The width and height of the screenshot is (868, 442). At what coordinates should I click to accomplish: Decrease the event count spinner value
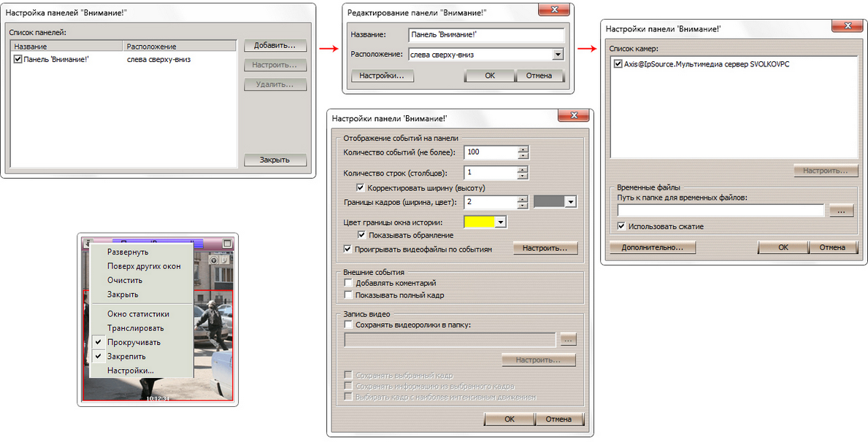(523, 155)
